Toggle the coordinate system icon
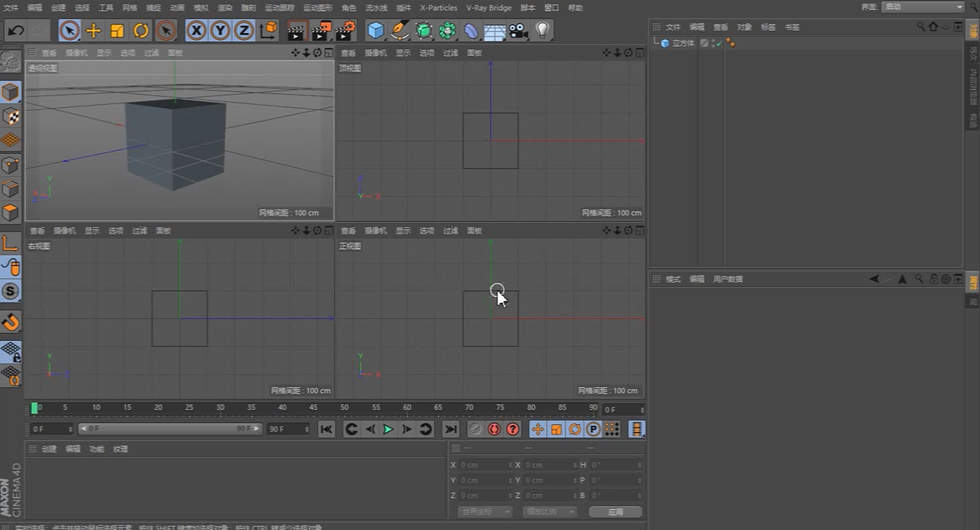 269,31
